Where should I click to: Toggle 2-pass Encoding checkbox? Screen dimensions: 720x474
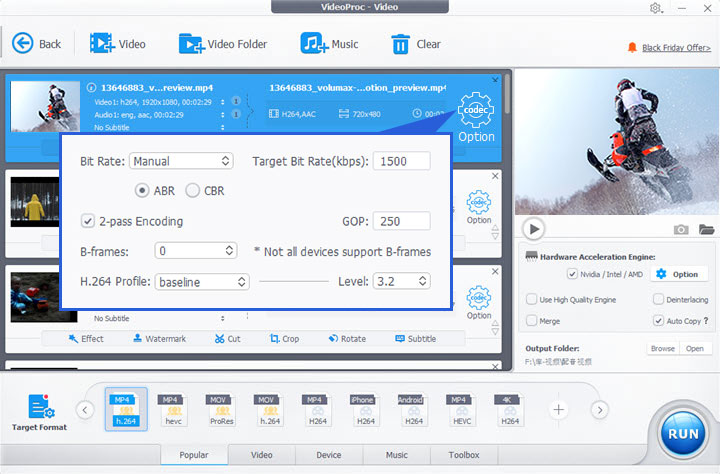click(88, 221)
